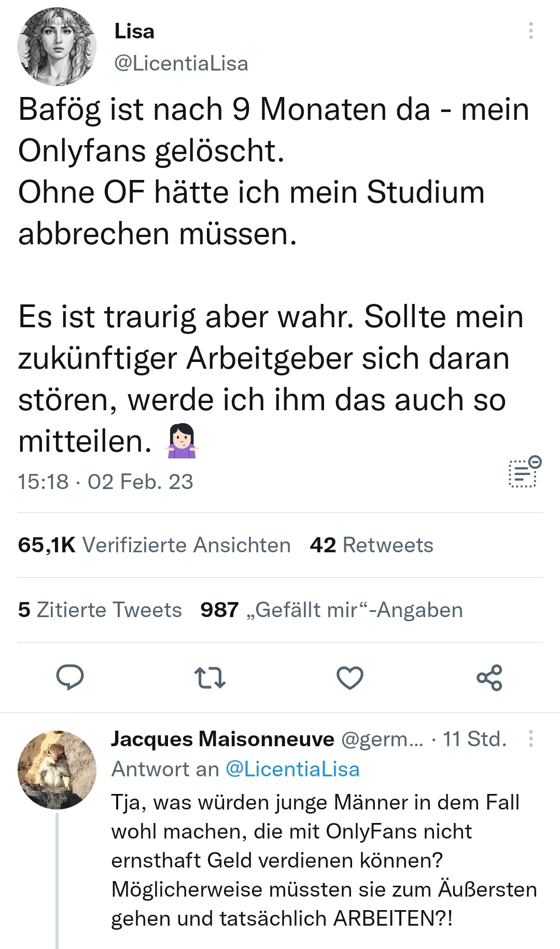Click the tweet timestamp 15:18 · 02 Feb. 23
This screenshot has height=949, width=560.
[x=105, y=482]
